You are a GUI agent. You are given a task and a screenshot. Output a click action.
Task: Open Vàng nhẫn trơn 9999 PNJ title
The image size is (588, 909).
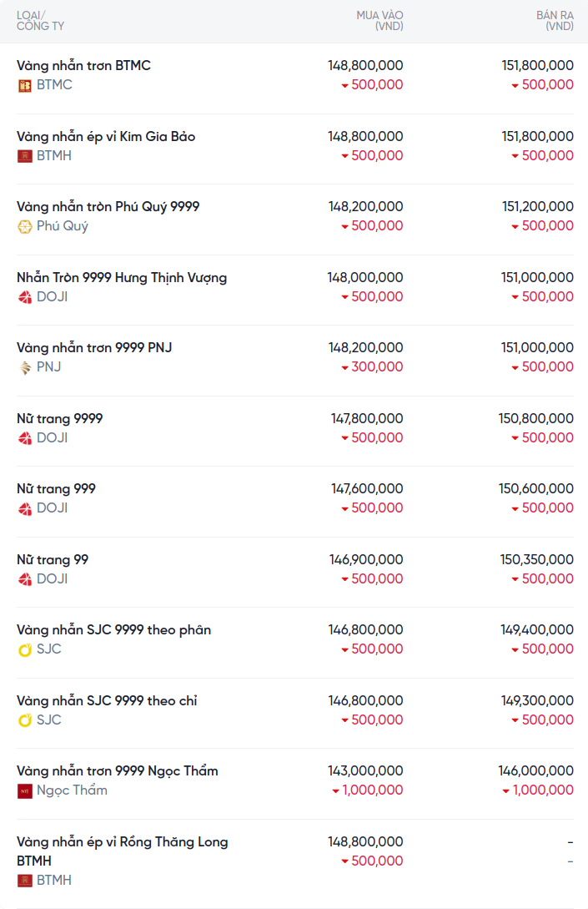click(94, 347)
